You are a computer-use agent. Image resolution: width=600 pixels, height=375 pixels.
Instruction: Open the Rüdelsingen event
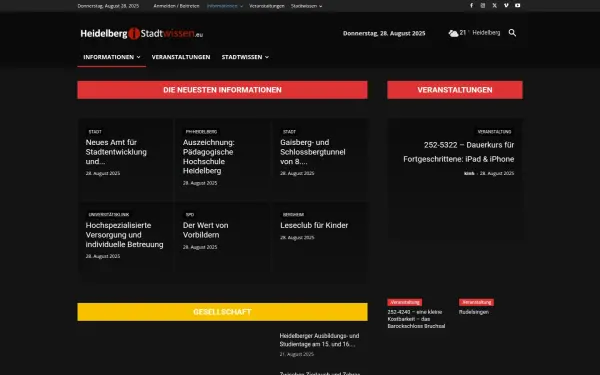[x=474, y=312]
